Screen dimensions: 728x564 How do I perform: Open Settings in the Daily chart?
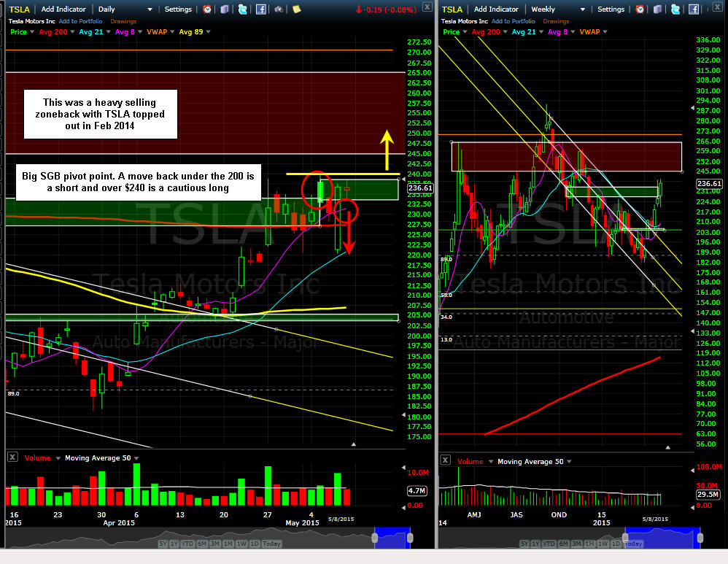point(178,9)
